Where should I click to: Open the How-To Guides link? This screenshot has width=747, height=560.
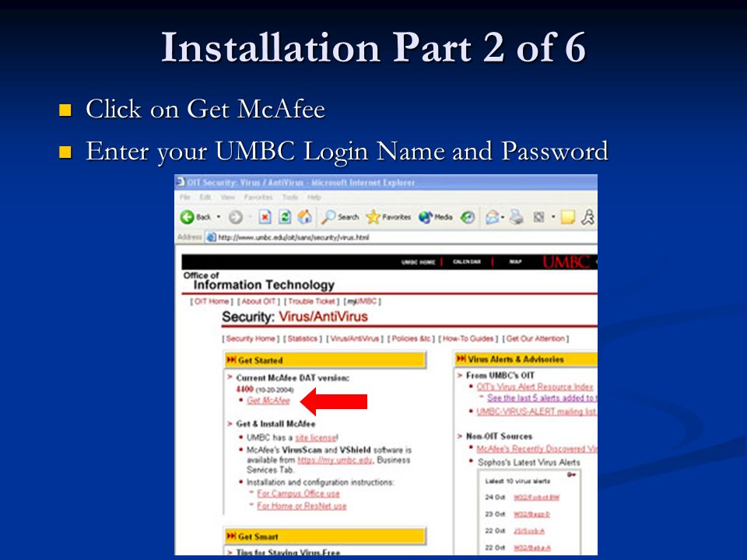[x=468, y=338]
